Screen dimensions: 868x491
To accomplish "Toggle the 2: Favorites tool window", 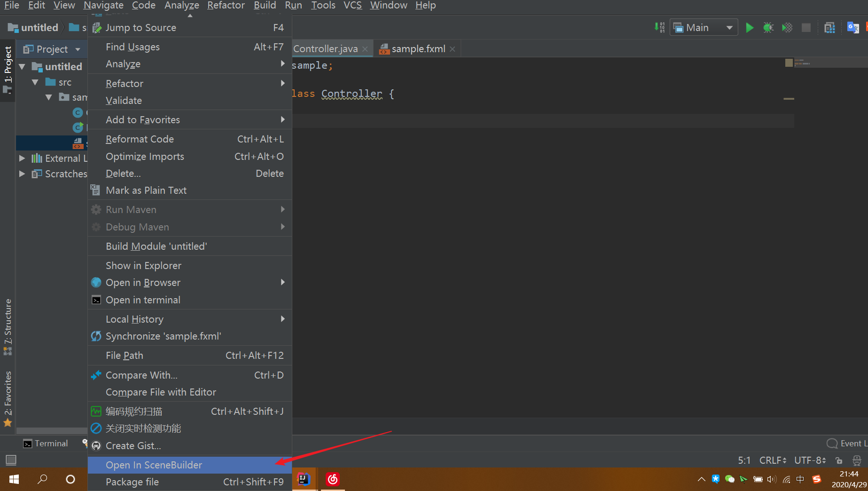I will [8, 399].
